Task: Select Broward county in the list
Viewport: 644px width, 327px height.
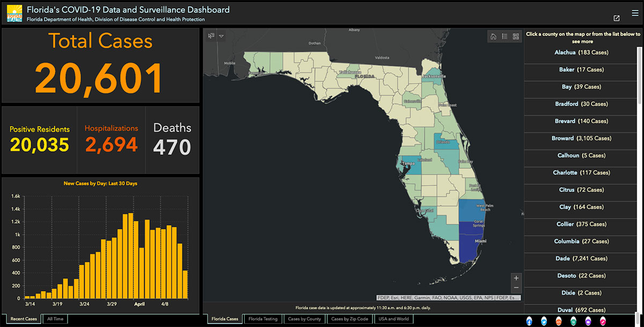Action: 582,138
